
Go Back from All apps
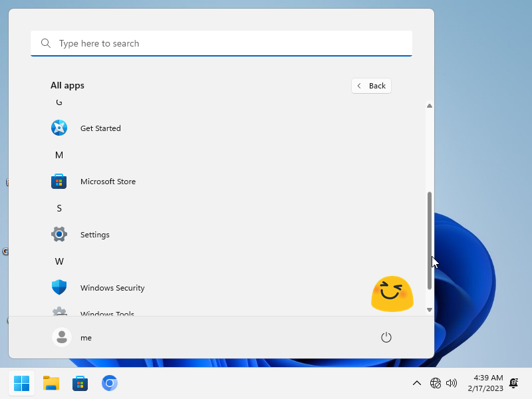point(371,86)
